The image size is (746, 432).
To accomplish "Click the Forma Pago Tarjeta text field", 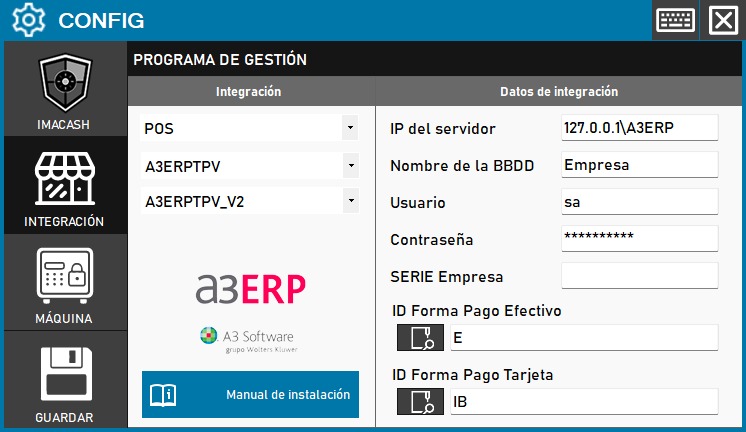I will click(x=582, y=402).
